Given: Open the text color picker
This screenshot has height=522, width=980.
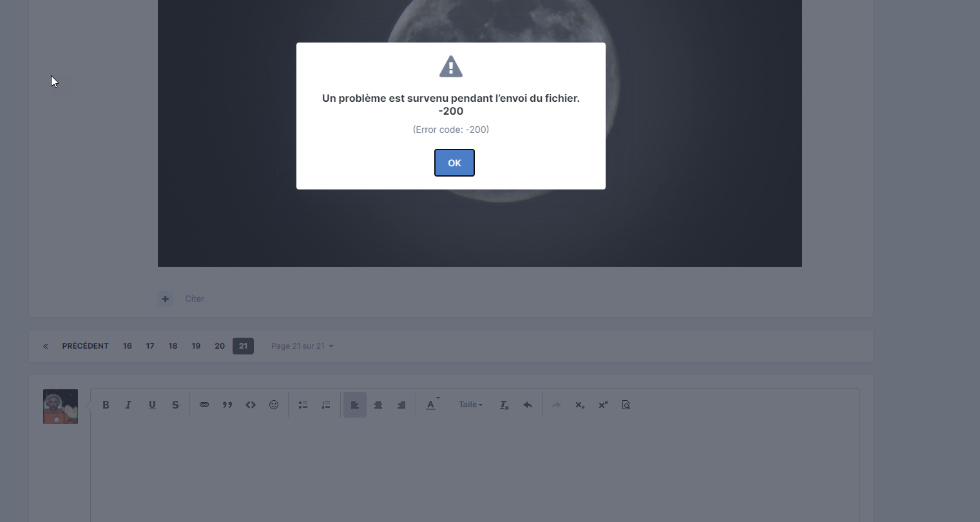Looking at the screenshot, I should 432,405.
